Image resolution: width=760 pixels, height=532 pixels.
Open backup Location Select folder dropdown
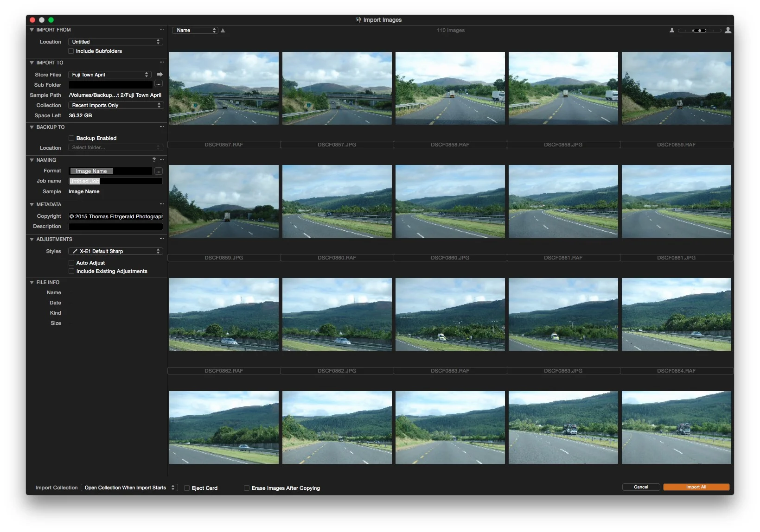pos(116,148)
